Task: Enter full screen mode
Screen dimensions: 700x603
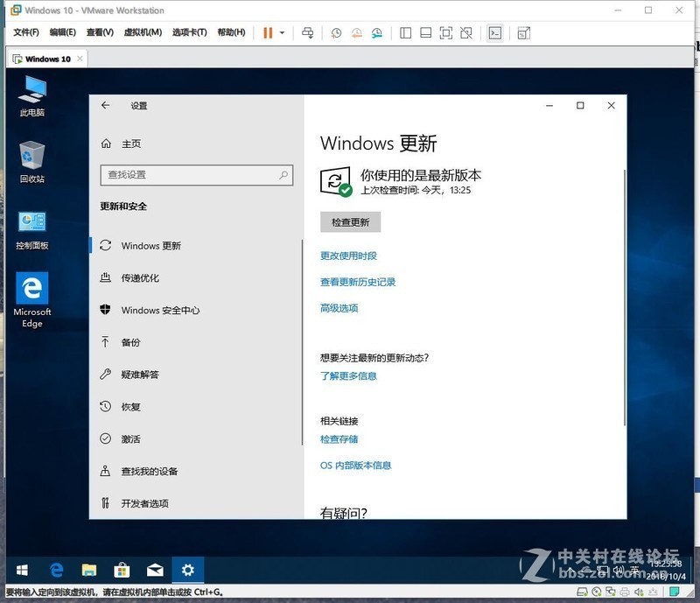Action: point(446,32)
